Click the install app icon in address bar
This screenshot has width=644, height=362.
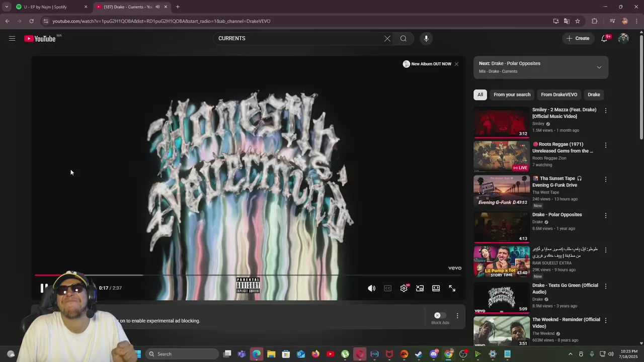click(556, 21)
